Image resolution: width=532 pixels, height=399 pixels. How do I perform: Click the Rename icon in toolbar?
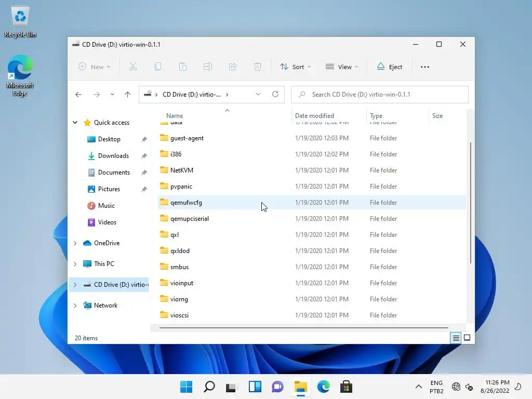208,67
